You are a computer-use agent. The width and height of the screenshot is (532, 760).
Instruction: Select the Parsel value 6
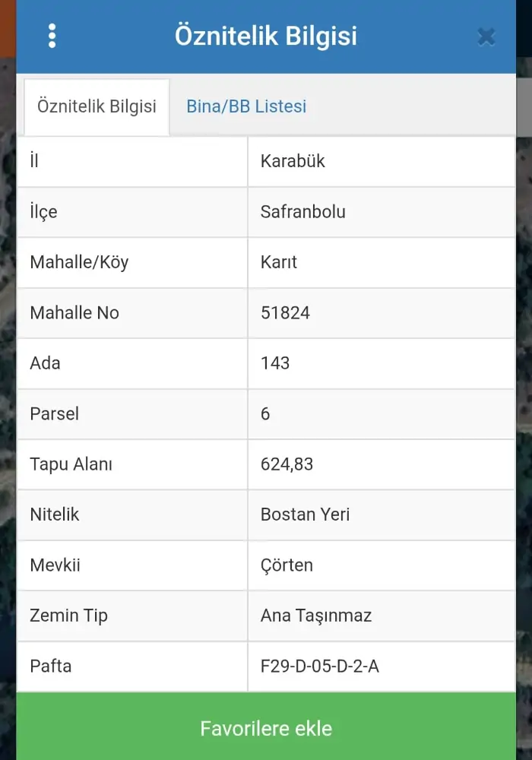tap(265, 414)
